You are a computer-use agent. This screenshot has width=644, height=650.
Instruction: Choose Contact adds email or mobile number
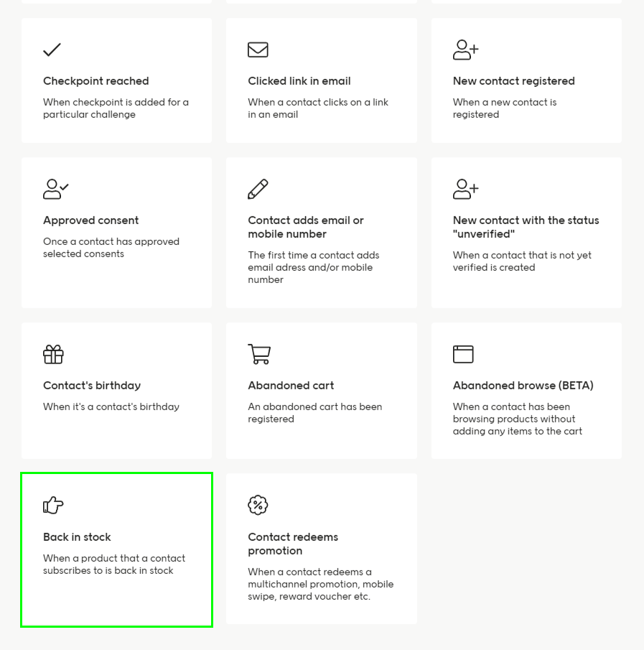coord(306,227)
